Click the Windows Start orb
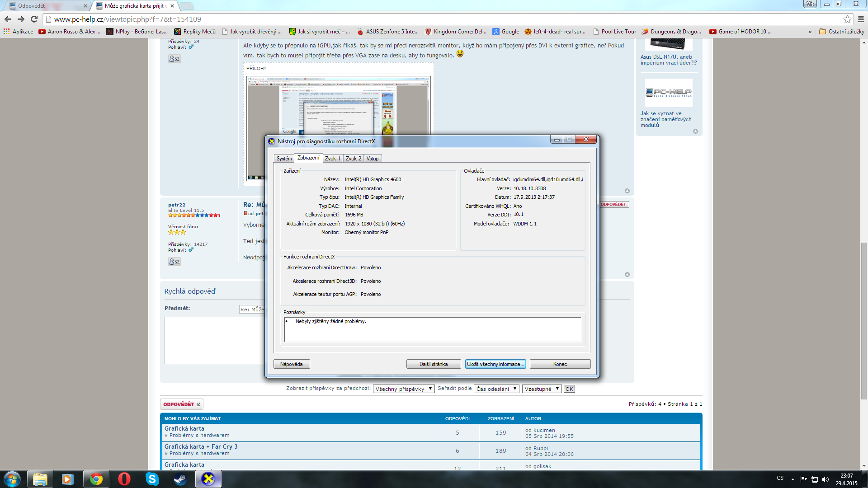Image resolution: width=868 pixels, height=488 pixels. click(12, 479)
